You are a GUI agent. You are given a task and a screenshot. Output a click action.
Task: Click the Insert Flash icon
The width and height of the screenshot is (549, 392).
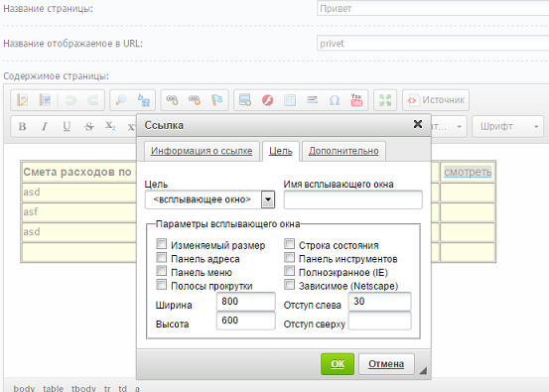click(x=267, y=100)
